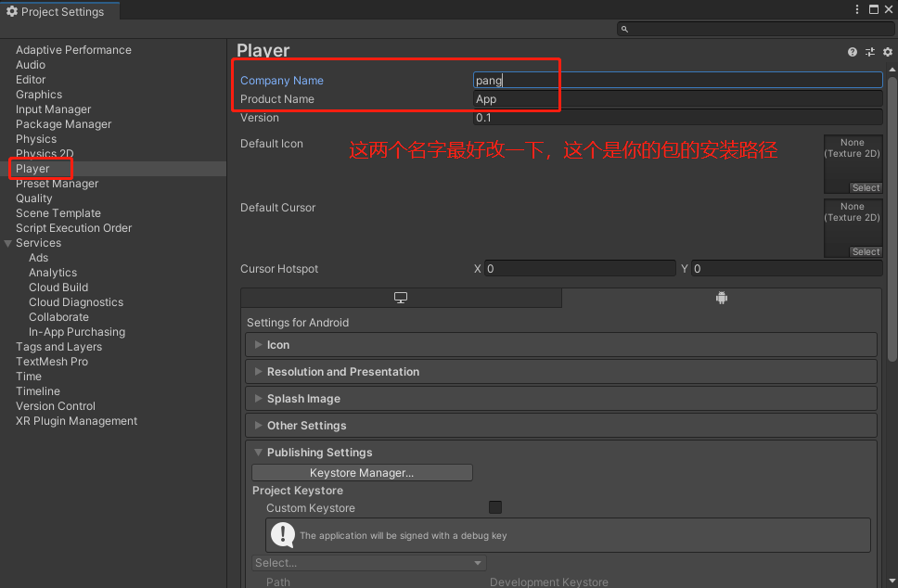Open the keystore Select dropdown
This screenshot has width=898, height=588.
pos(369,562)
